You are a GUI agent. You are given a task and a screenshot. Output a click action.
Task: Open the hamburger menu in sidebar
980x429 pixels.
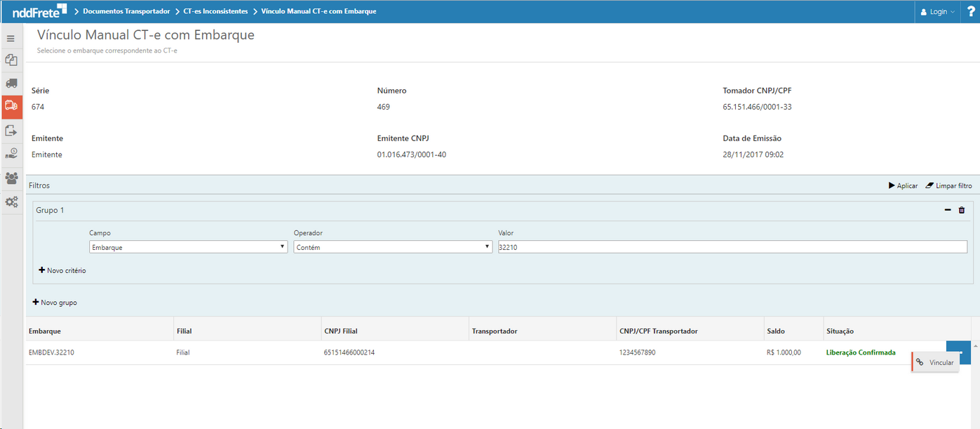pyautogui.click(x=11, y=39)
